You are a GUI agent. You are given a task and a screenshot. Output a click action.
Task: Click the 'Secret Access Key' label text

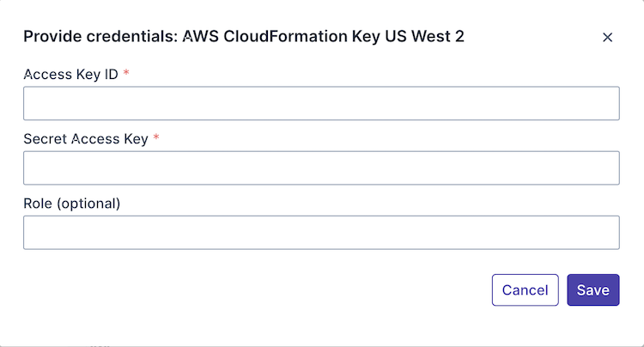coord(86,138)
